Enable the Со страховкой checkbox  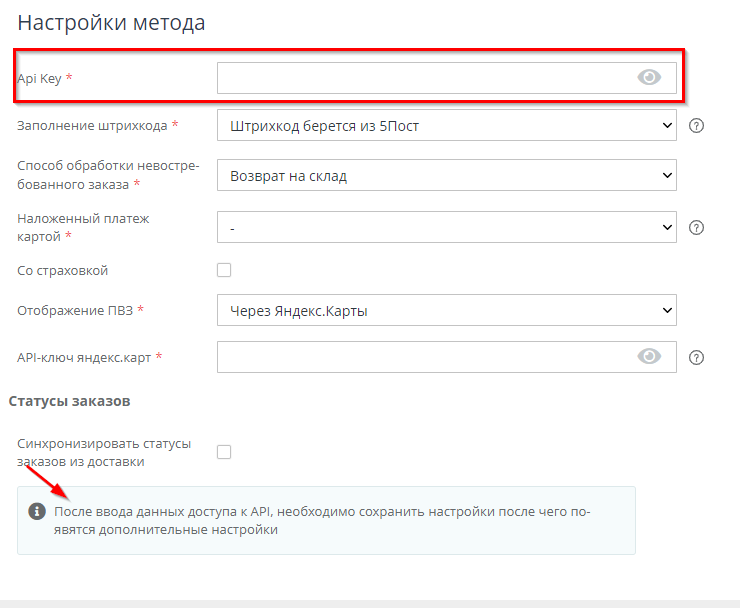(x=224, y=270)
